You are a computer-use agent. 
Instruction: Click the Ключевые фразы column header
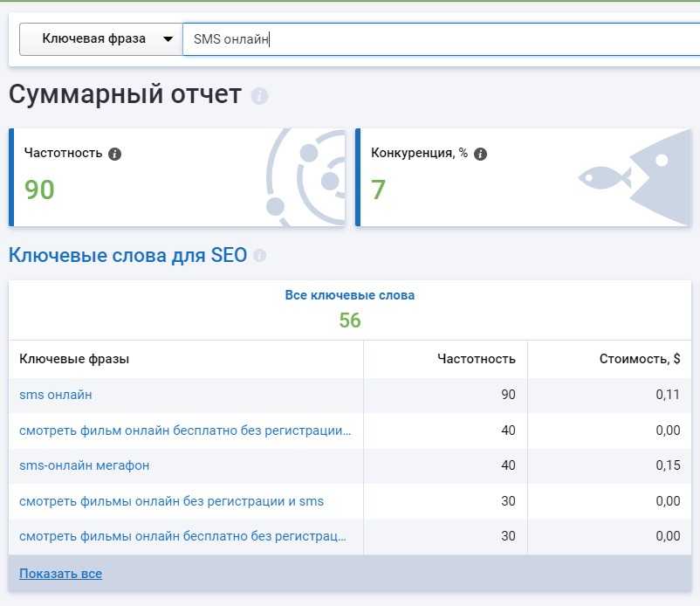coord(74,359)
